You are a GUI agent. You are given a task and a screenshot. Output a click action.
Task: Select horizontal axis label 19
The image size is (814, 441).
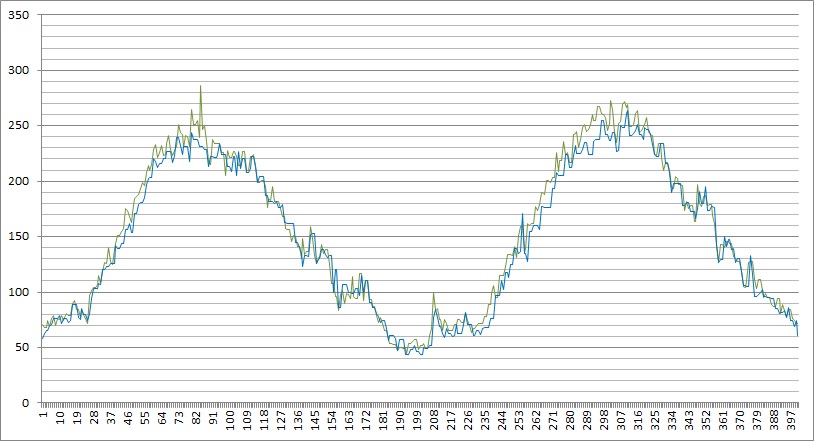77,418
